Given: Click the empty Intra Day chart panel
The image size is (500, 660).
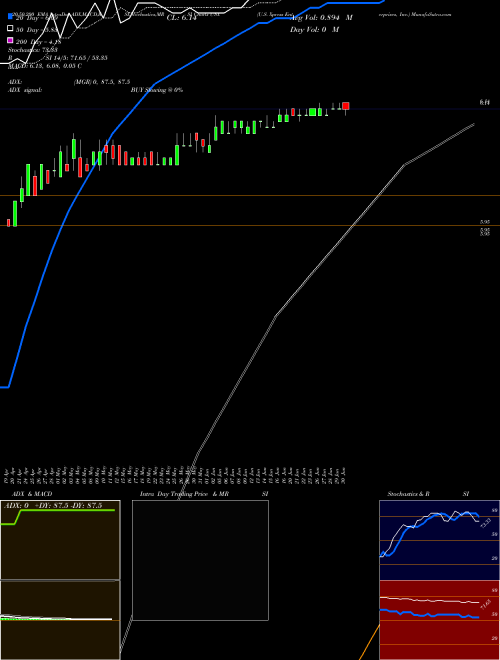Looking at the screenshot, I should [200, 560].
